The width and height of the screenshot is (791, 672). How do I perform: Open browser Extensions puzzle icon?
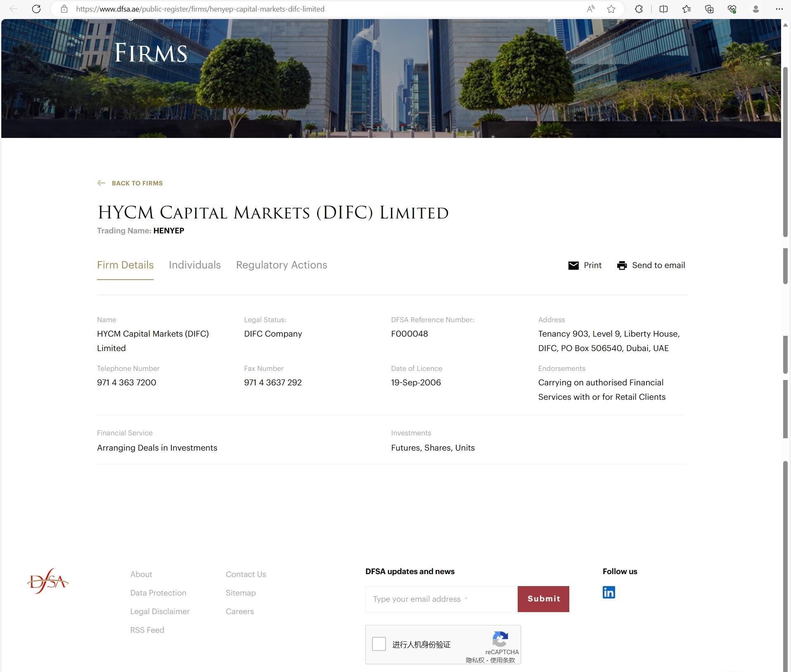coord(639,9)
